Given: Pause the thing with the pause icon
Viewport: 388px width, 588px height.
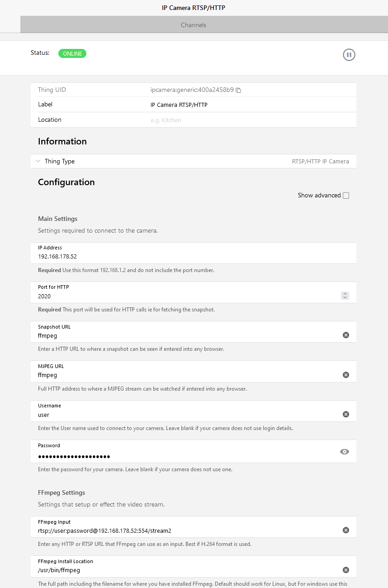Looking at the screenshot, I should 349,55.
